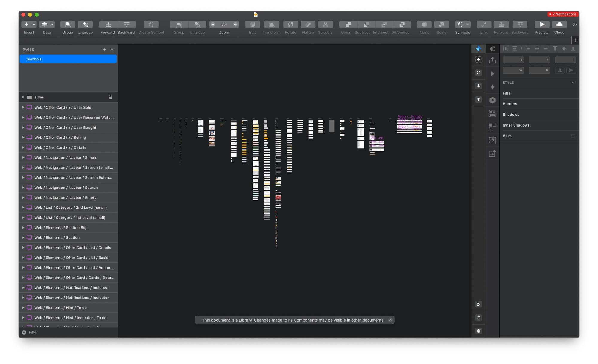Open the Insert dropdown arrow
This screenshot has width=598, height=364.
34,25
